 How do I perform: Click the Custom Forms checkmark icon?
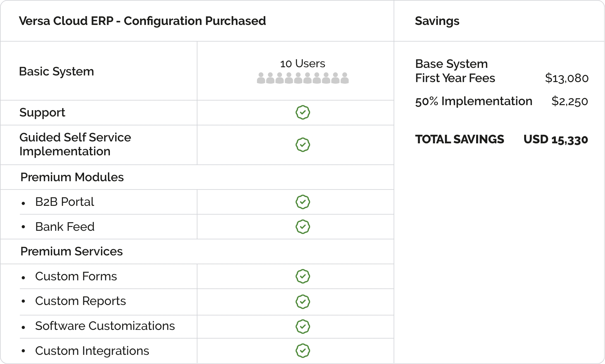tap(302, 276)
